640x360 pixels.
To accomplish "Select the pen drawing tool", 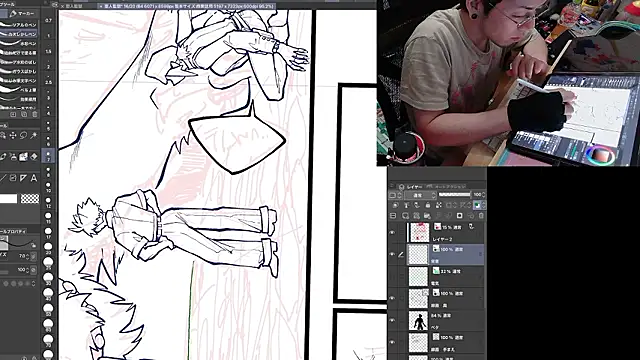I will [2, 157].
